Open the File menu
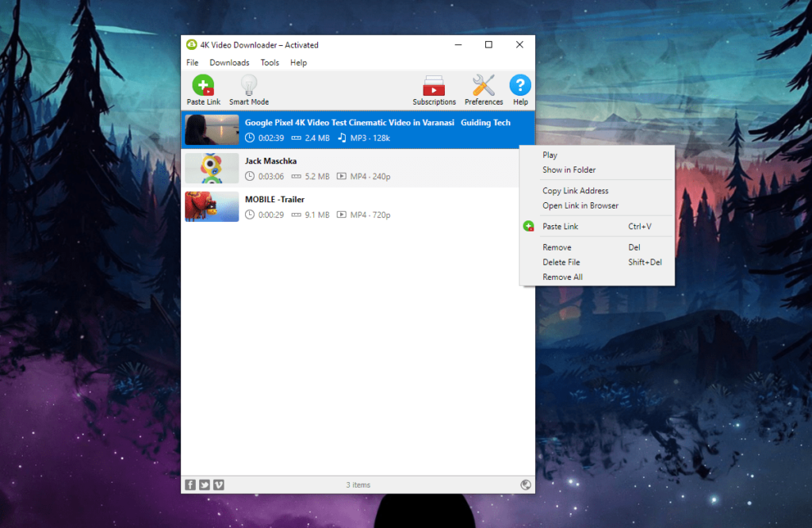Viewport: 812px width, 528px height. pyautogui.click(x=192, y=63)
